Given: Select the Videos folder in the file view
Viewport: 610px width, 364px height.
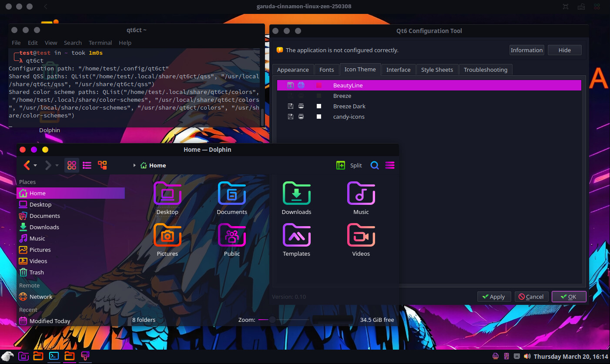Looking at the screenshot, I should pyautogui.click(x=361, y=240).
